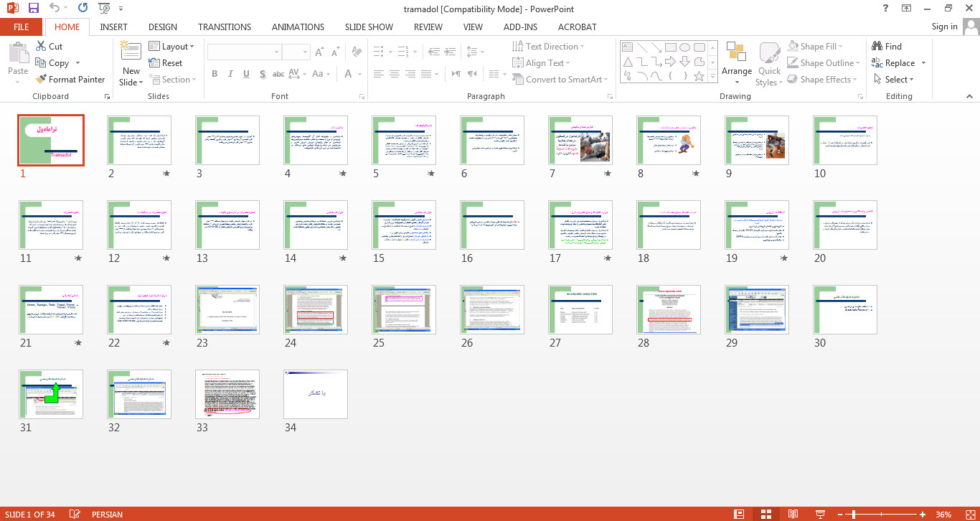Click the Sign in link
The width and height of the screenshot is (980, 521).
[x=944, y=27]
